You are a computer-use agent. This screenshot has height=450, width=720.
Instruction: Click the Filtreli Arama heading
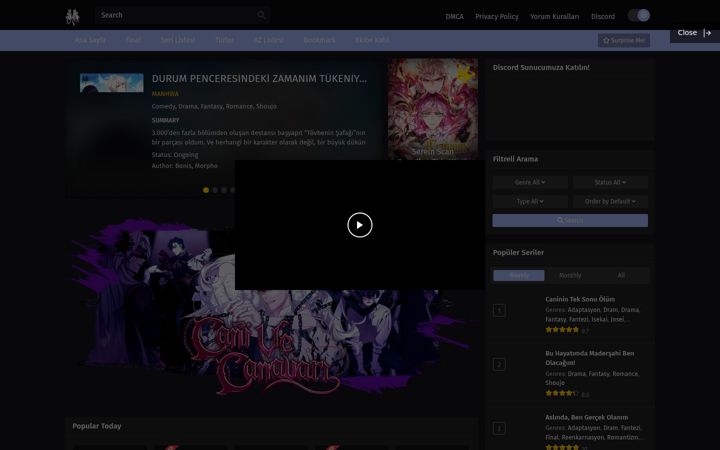(x=515, y=159)
